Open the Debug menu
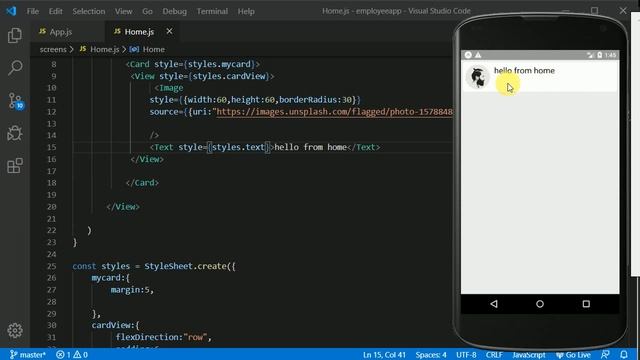The width and height of the screenshot is (640, 360). pos(174,11)
